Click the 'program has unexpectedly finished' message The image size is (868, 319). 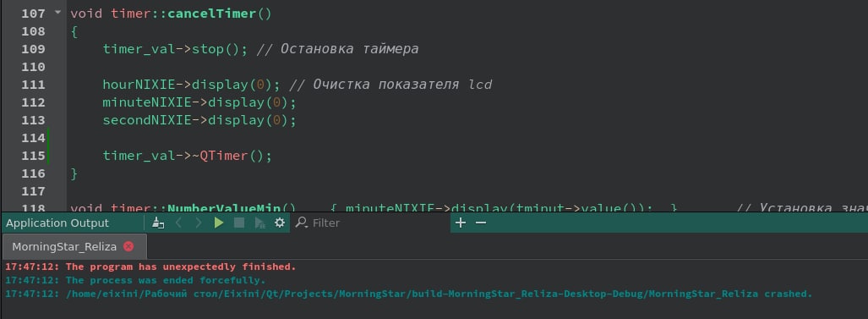click(181, 267)
